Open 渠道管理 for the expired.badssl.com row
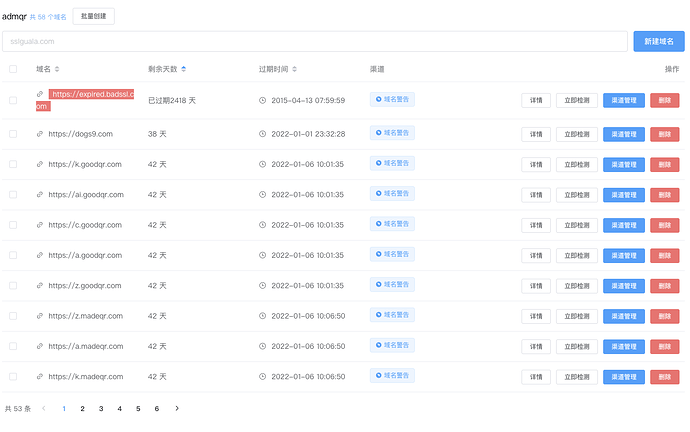Screen dimensions: 690x432 click(623, 100)
